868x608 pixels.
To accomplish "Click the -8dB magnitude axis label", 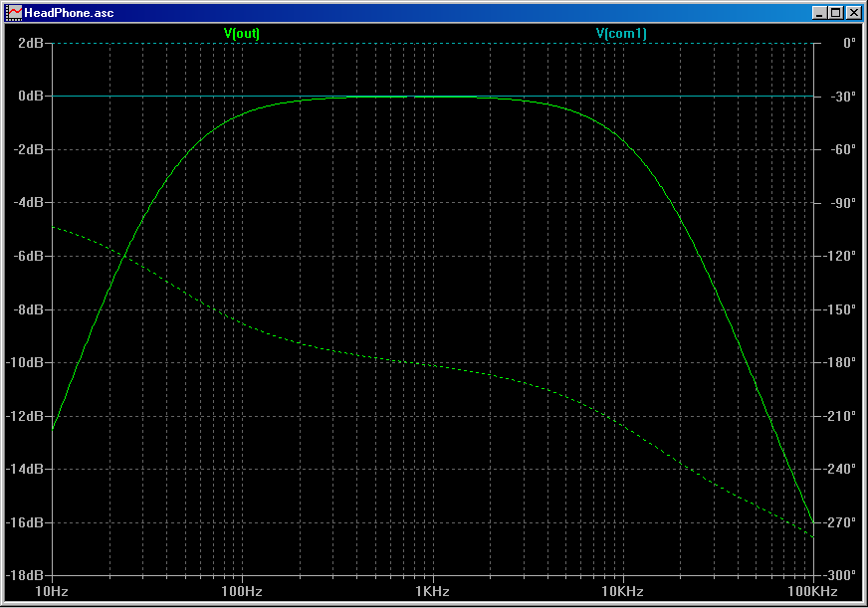I will click(x=28, y=309).
